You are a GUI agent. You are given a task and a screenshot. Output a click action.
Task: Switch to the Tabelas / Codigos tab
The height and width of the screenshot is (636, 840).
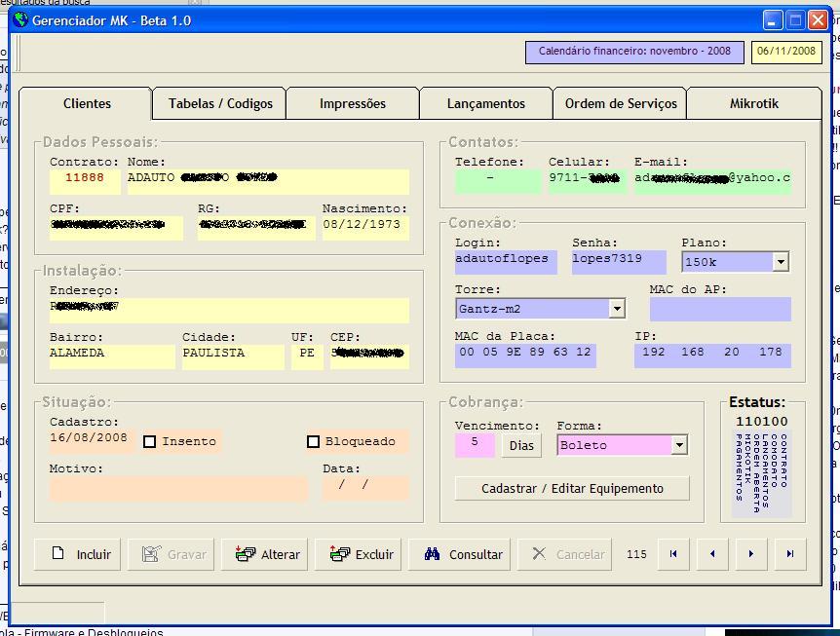(x=220, y=103)
